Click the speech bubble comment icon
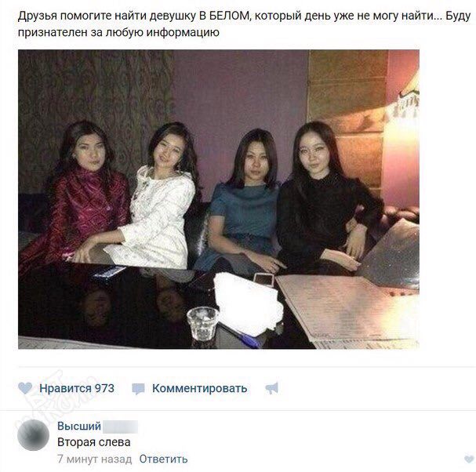 (x=138, y=389)
